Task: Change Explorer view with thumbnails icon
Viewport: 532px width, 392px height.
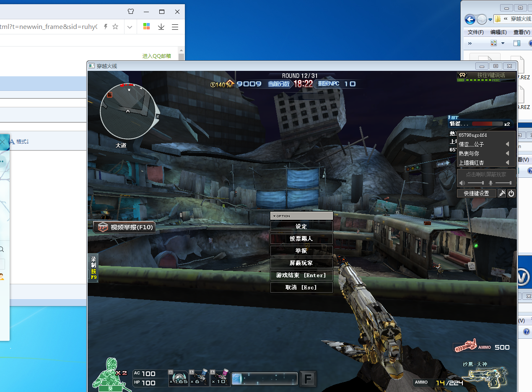Action: click(x=494, y=43)
